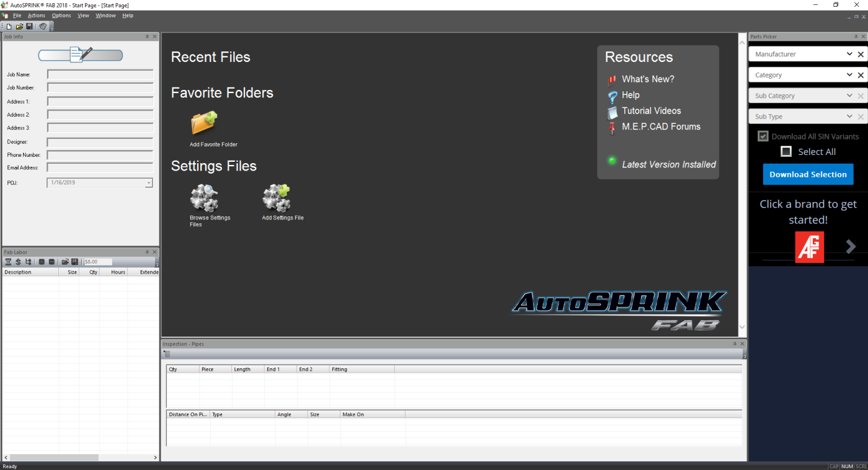Open the Help menu
The image size is (868, 470).
coord(128,16)
